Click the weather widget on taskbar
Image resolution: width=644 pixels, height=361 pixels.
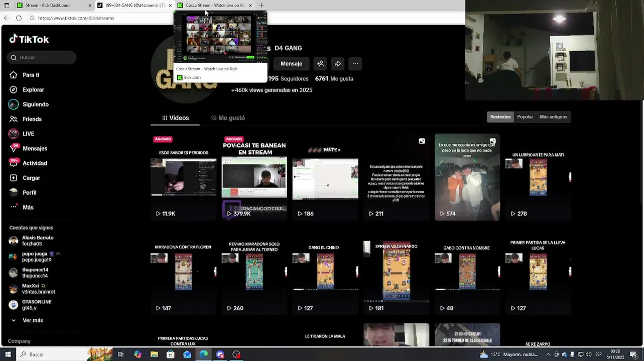click(x=508, y=354)
